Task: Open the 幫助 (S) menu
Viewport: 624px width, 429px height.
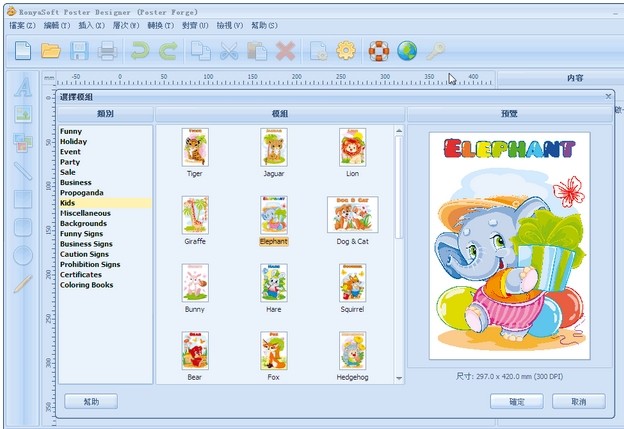Action: pyautogui.click(x=264, y=25)
